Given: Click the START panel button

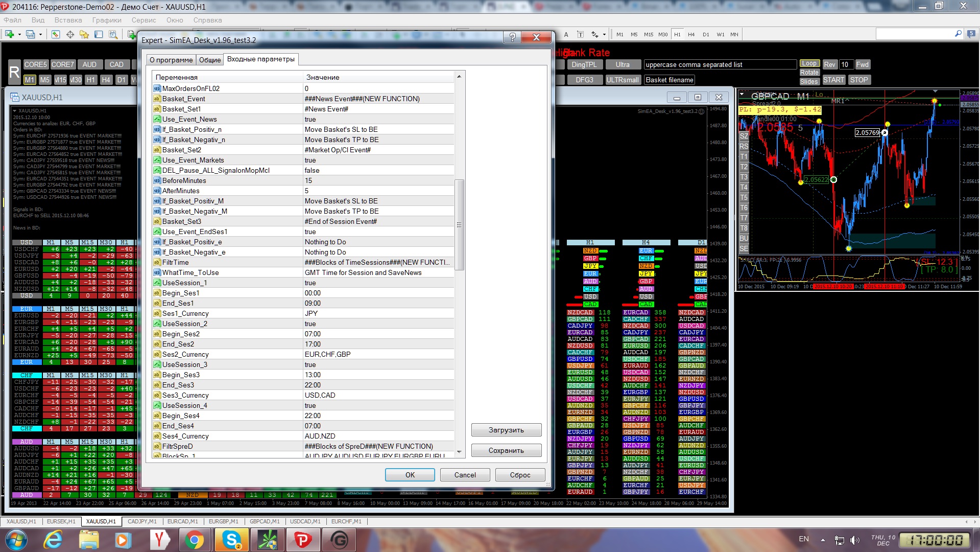Looking at the screenshot, I should pos(833,80).
